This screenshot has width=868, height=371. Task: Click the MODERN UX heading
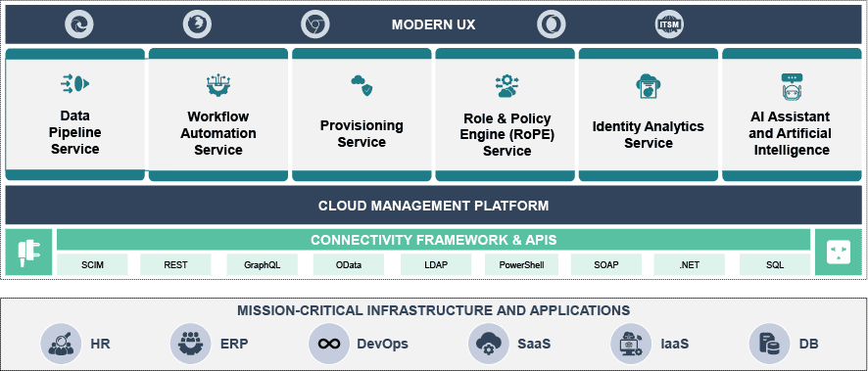click(433, 24)
